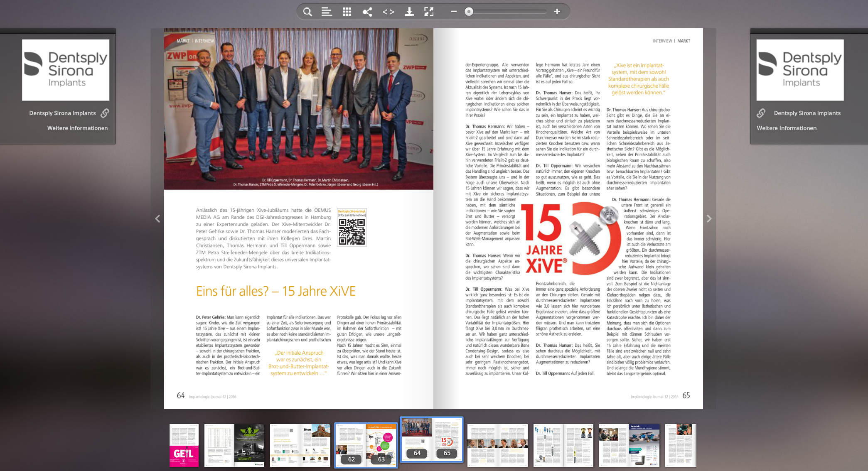Click the 'INTERVIEW | MARKT' header on right page

671,41
